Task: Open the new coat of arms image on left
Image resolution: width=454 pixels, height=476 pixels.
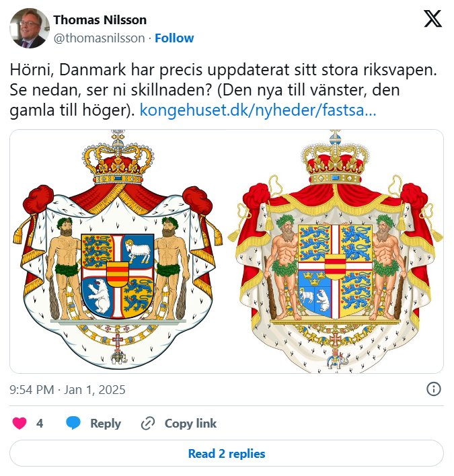Action: click(118, 251)
